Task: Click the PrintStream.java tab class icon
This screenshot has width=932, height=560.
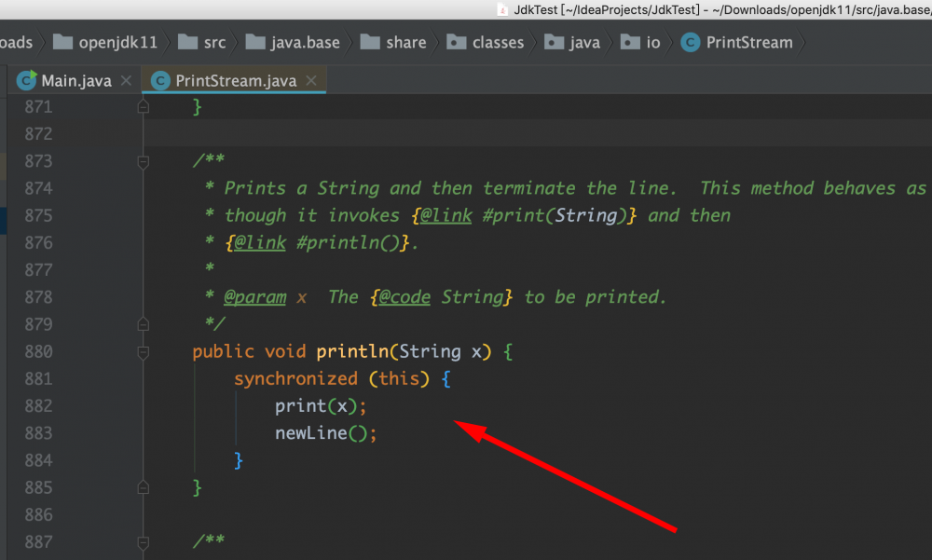Action: tap(160, 81)
